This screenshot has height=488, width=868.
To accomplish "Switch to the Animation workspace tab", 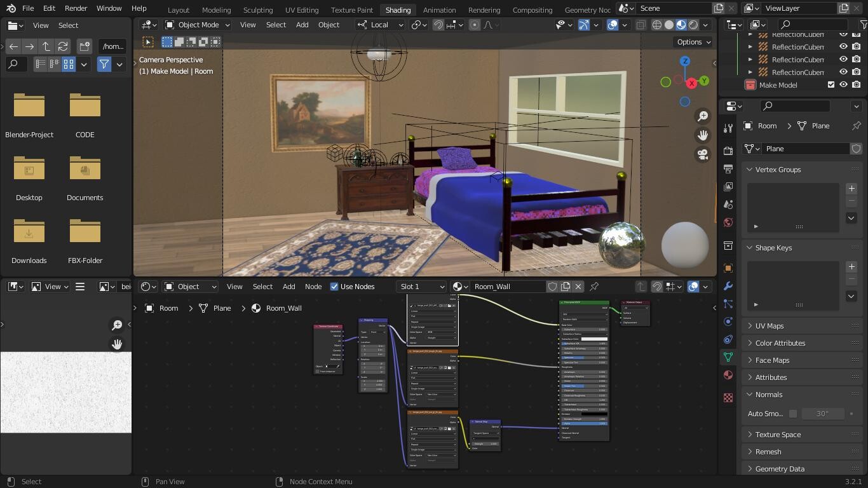I will click(439, 10).
